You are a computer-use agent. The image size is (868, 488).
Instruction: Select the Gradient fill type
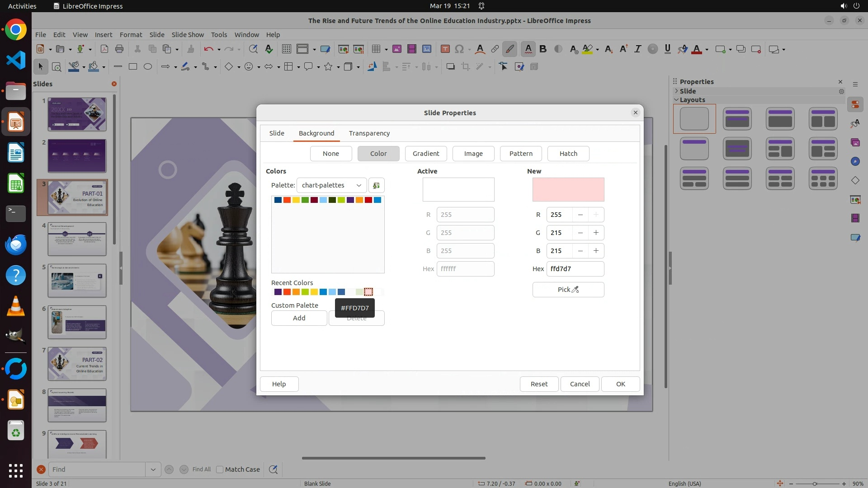click(x=425, y=154)
